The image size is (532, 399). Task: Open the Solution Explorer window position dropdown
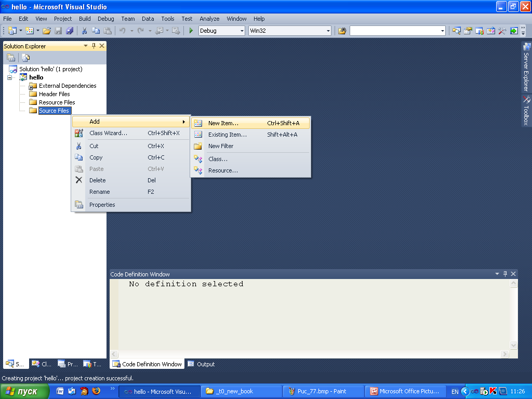pos(86,46)
